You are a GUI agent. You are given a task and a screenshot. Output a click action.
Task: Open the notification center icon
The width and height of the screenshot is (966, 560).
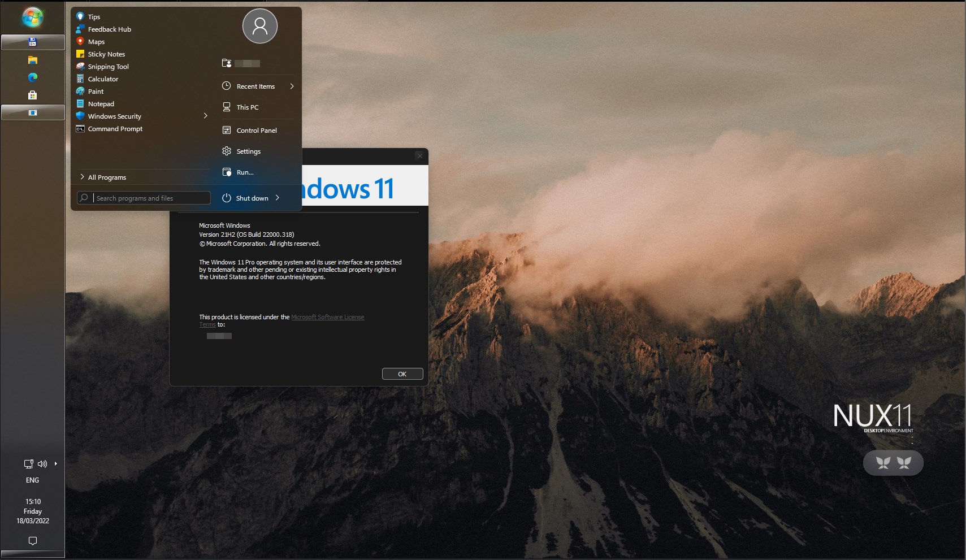click(x=32, y=541)
